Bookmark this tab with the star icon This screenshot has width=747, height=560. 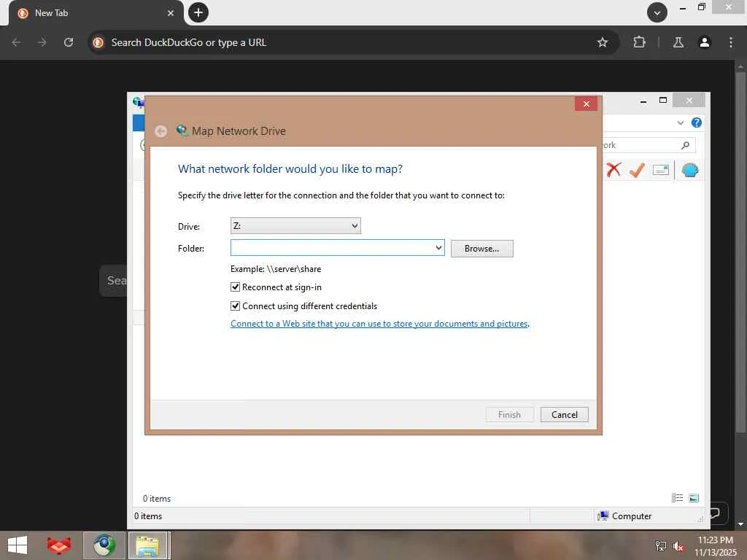602,42
